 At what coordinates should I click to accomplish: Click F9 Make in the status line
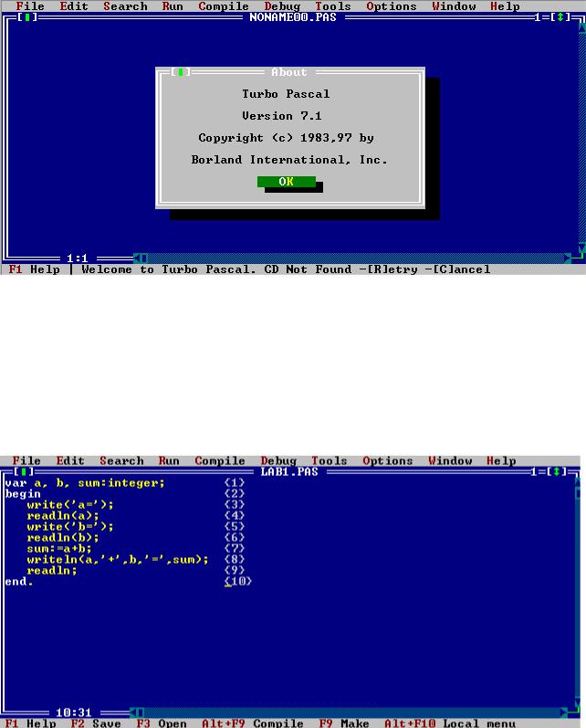[344, 723]
